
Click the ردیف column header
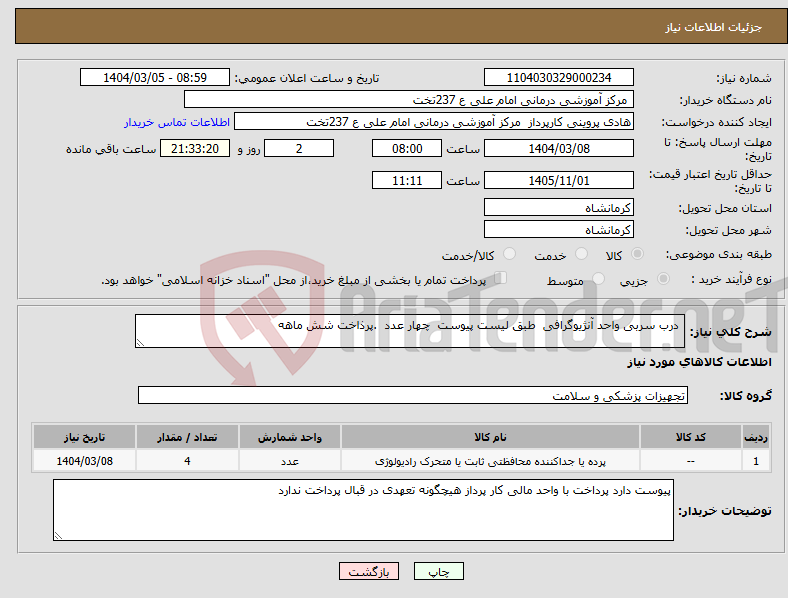(756, 437)
